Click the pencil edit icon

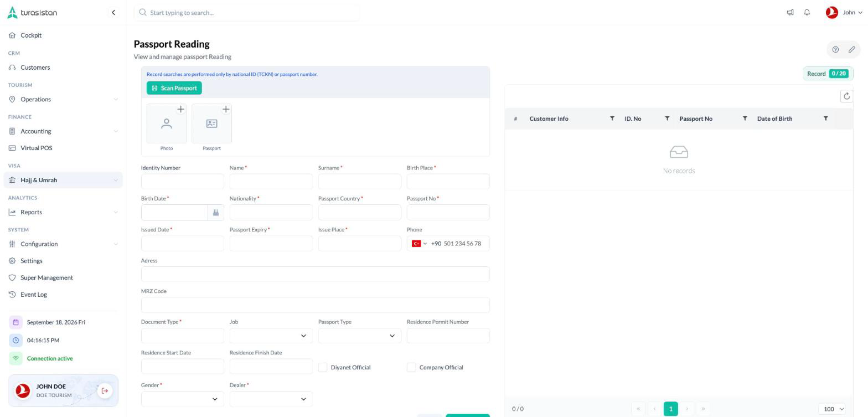852,49
